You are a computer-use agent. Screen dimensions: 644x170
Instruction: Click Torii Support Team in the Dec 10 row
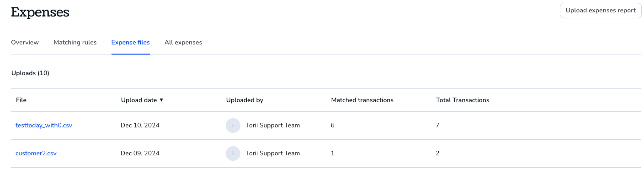[x=273, y=125]
